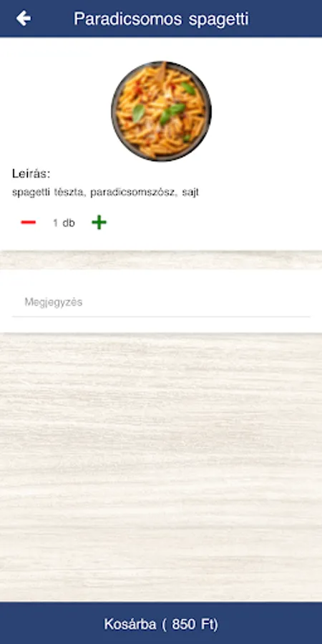Decrease quantity with the red minus icon
This screenshot has width=322, height=644.
pos(29,223)
